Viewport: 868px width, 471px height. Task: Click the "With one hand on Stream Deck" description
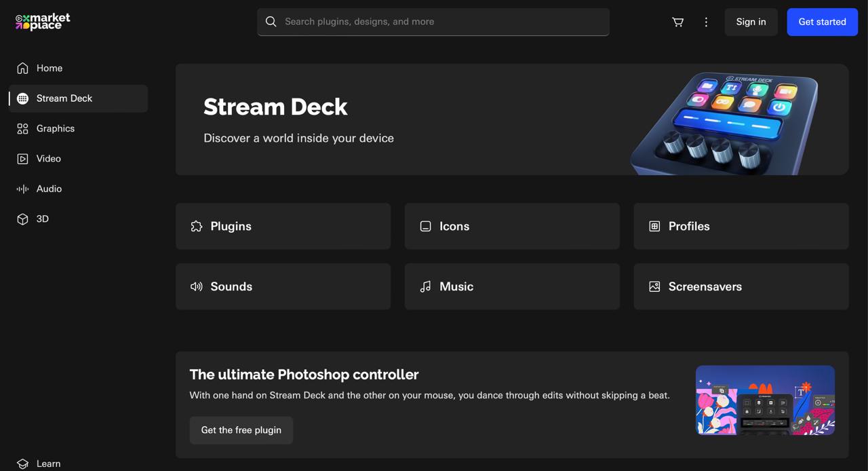coord(430,395)
